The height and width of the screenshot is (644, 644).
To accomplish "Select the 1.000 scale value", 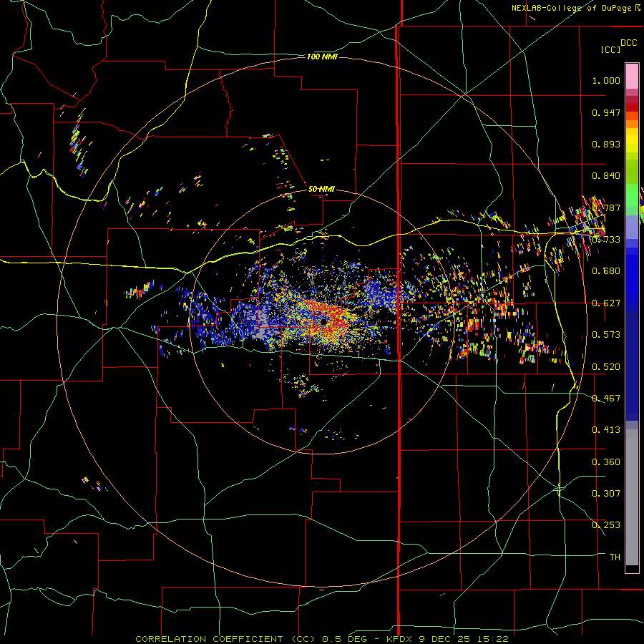I will pos(606,80).
